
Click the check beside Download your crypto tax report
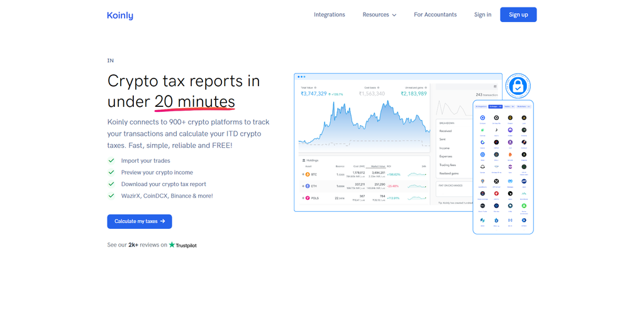111,184
